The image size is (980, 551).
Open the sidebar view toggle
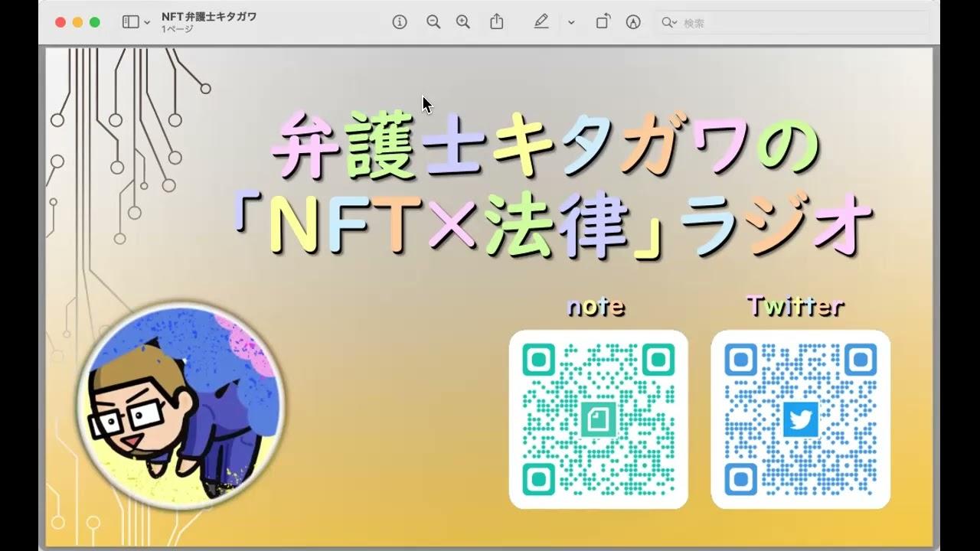(x=130, y=22)
